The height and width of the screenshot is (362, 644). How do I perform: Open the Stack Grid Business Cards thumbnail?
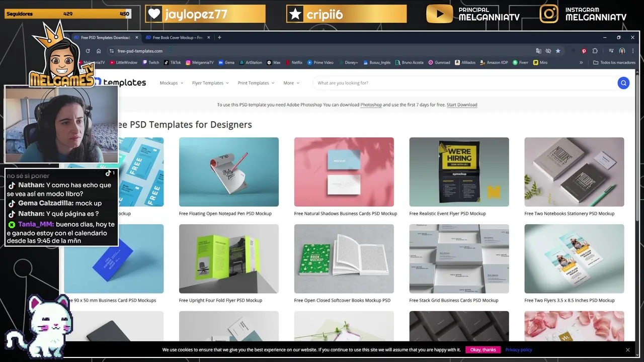[459, 259]
